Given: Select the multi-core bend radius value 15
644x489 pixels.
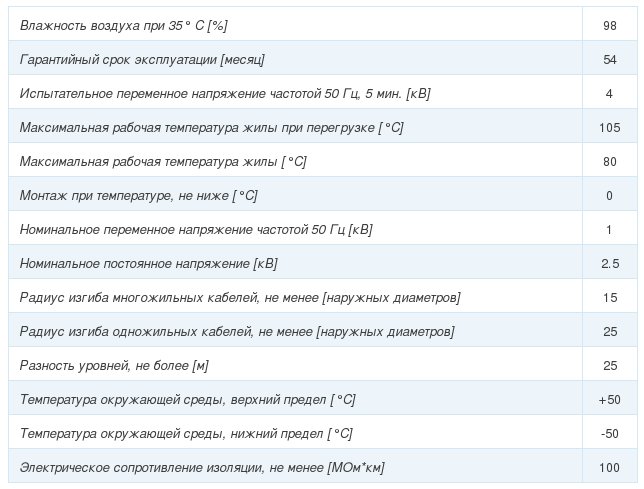Looking at the screenshot, I should click(609, 298).
